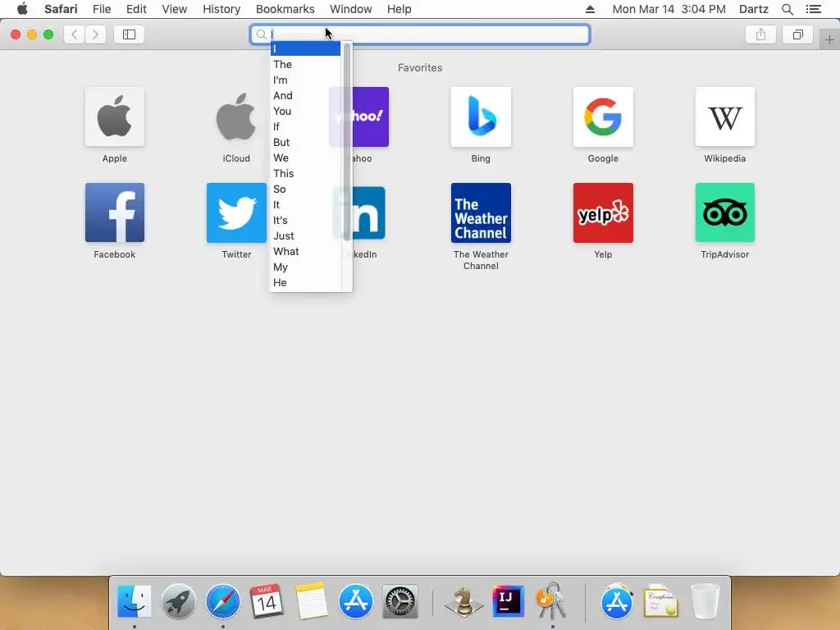Open the File menu
Image resolution: width=840 pixels, height=630 pixels.
[x=102, y=9]
